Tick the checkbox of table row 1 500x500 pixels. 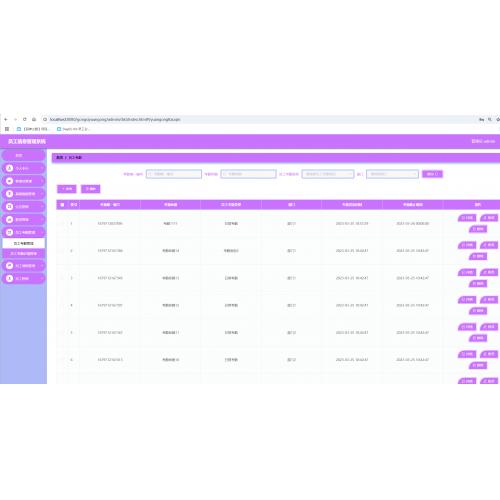[x=62, y=223]
